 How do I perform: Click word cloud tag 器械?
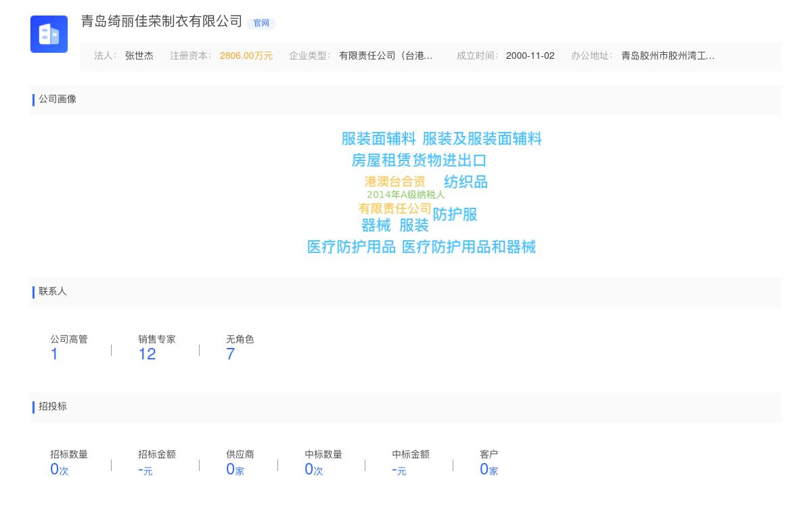[376, 225]
